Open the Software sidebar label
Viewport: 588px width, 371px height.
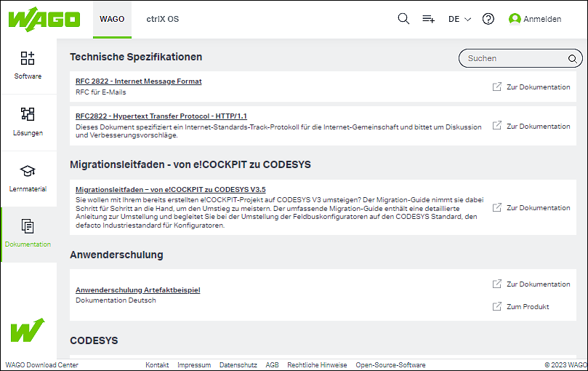[28, 76]
